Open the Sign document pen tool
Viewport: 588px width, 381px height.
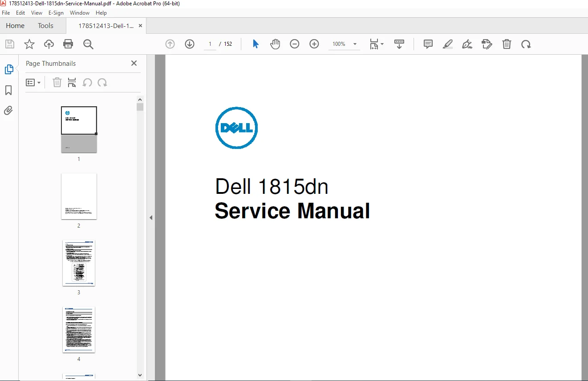pos(467,44)
